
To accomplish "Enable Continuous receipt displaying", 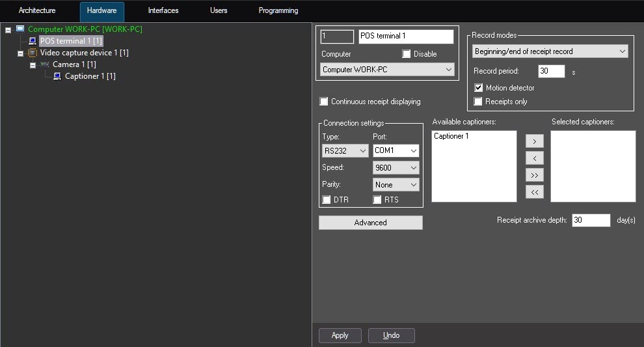I will [x=324, y=101].
